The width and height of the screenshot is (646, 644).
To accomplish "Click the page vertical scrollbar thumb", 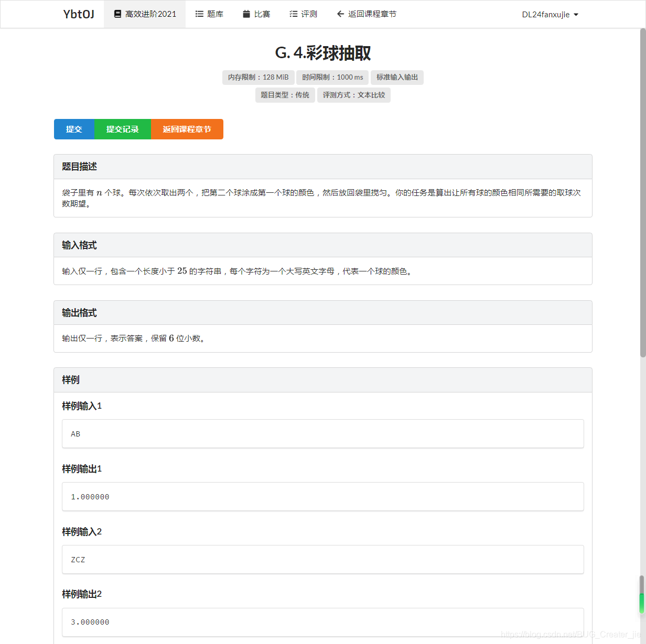I will tap(643, 193).
